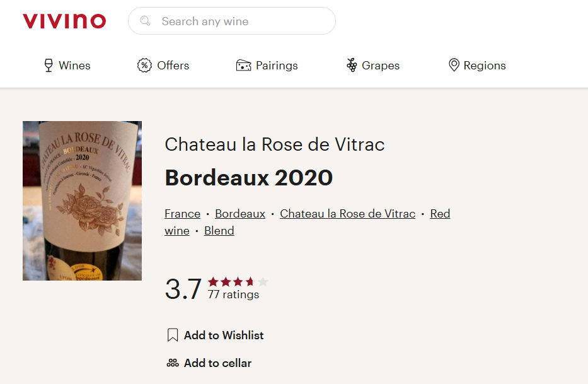Click the wine glass icon
This screenshot has height=384, width=588.
[x=49, y=66]
